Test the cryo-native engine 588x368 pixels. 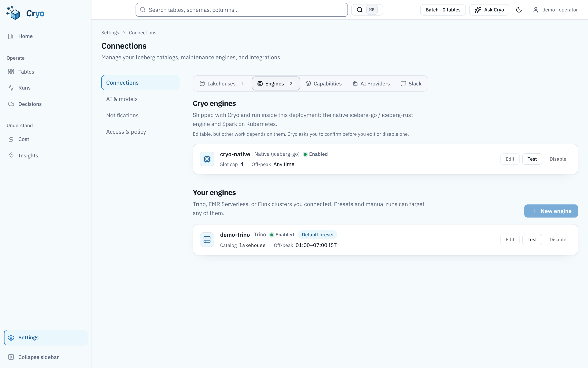[x=532, y=159]
